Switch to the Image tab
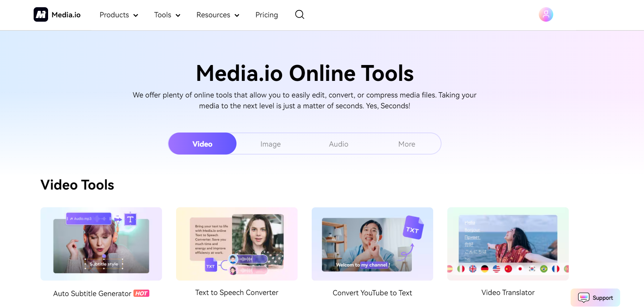 click(270, 144)
